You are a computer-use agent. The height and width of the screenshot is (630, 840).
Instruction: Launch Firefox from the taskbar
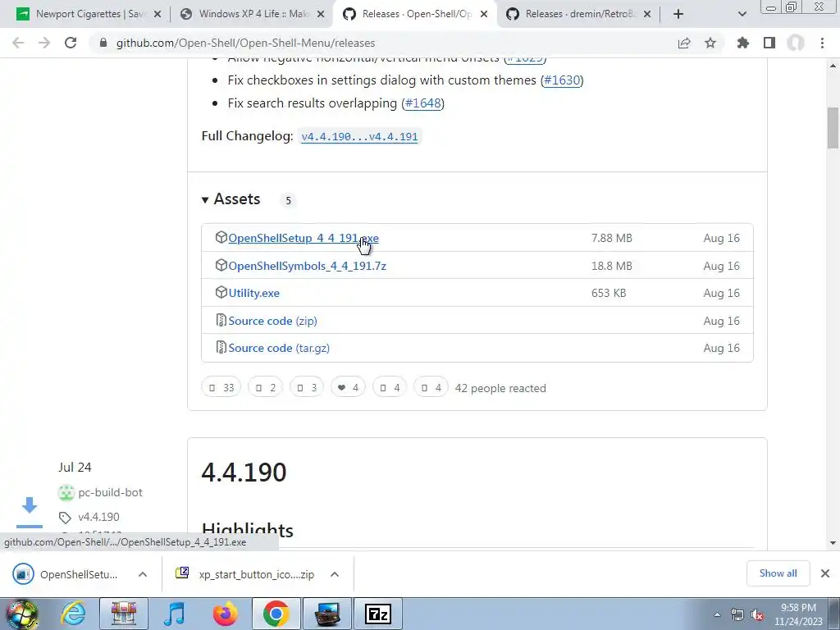point(226,614)
